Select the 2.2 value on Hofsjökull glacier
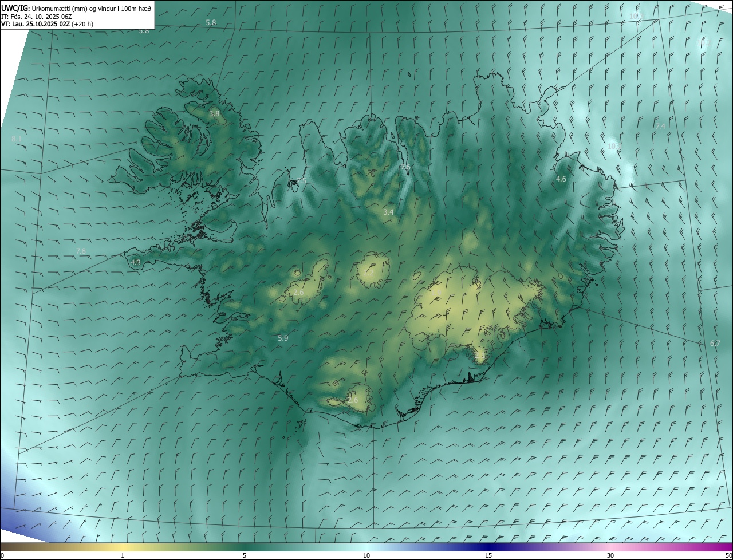Viewport: 733px width, 560px height. 368,274
